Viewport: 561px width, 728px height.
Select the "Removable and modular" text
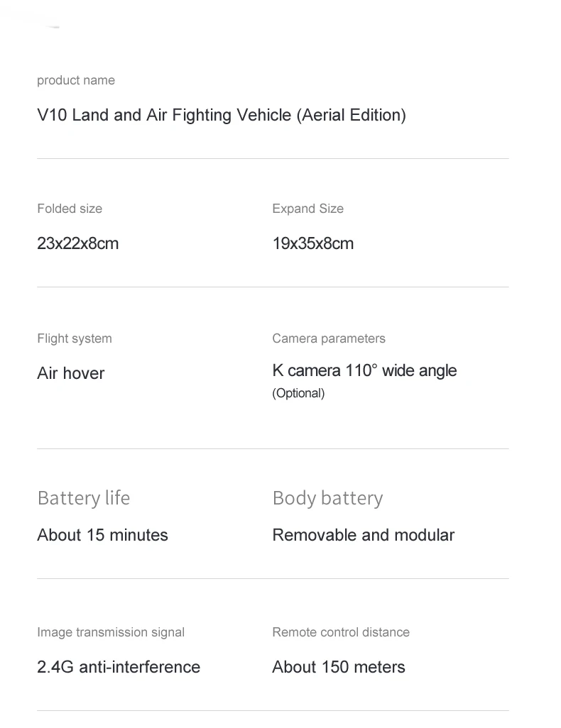[x=363, y=535]
